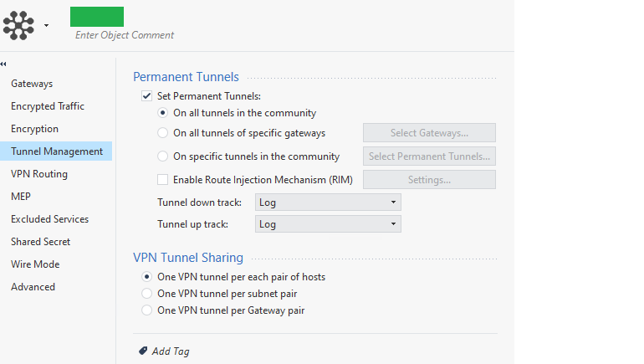This screenshot has height=364, width=644.
Task: Select One VPN tunnel per Gateway pair
Action: coord(146,310)
